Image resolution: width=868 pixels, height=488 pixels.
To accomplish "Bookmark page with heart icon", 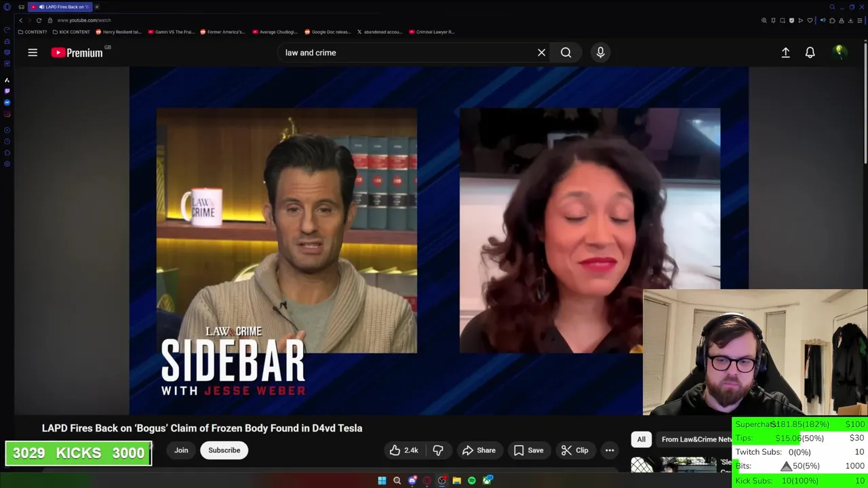I will tap(810, 20).
